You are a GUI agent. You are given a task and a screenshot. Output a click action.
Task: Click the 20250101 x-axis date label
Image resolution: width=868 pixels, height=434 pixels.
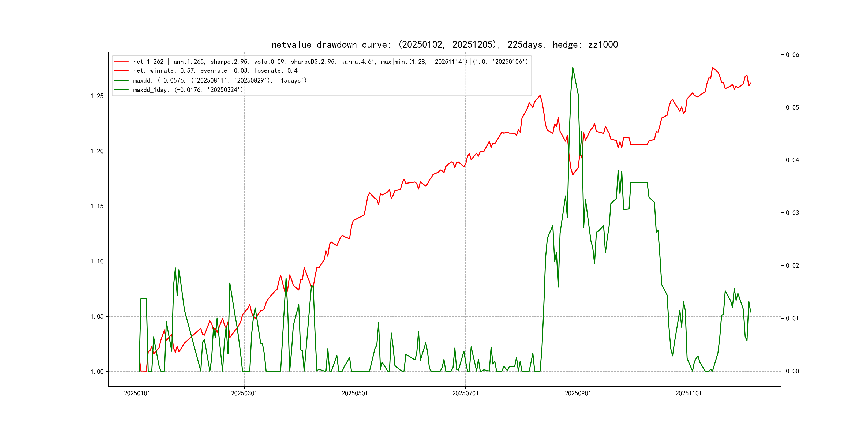pos(137,393)
